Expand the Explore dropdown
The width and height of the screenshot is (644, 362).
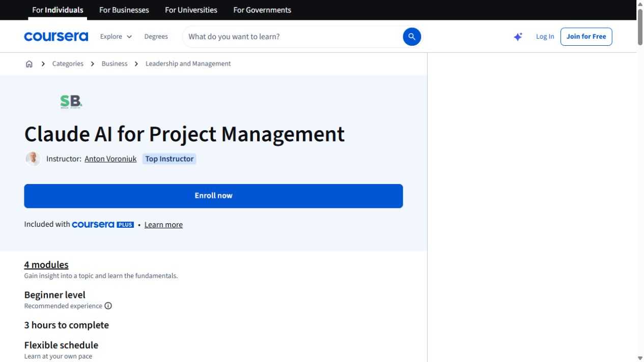(116, 37)
